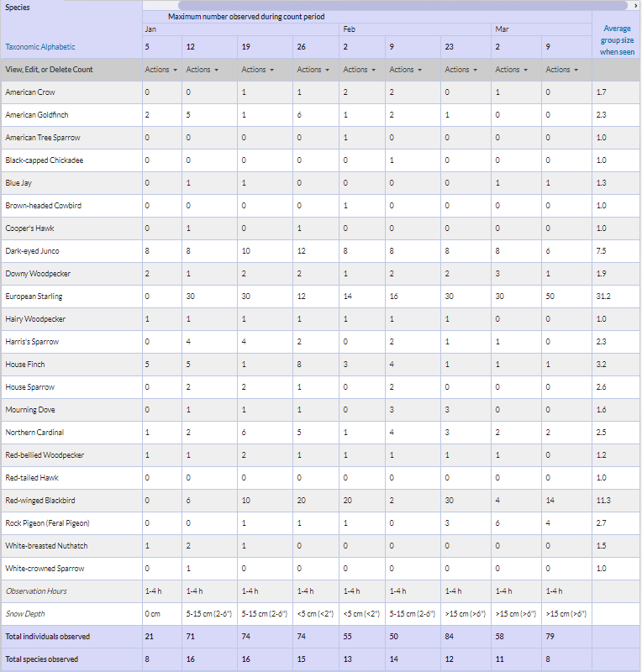Open Actions dropdown for Jan 5 count
Screen dimensions: 642x672
160,70
